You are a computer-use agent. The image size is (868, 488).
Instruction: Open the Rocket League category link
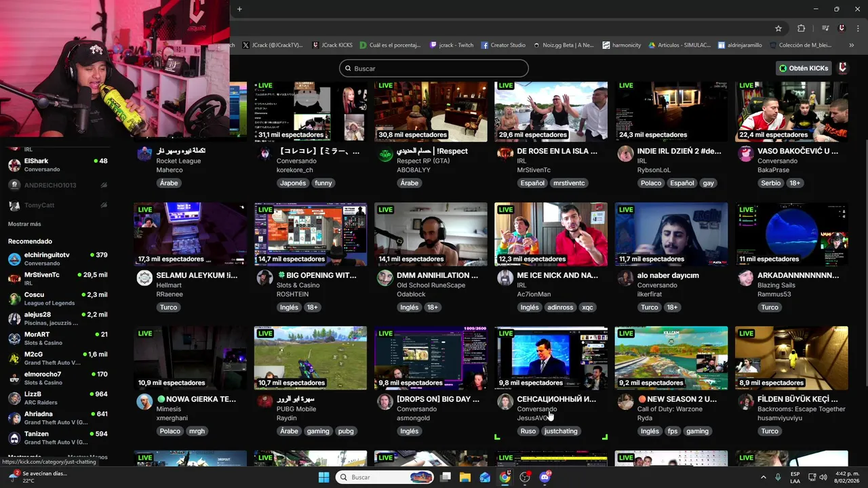click(178, 161)
